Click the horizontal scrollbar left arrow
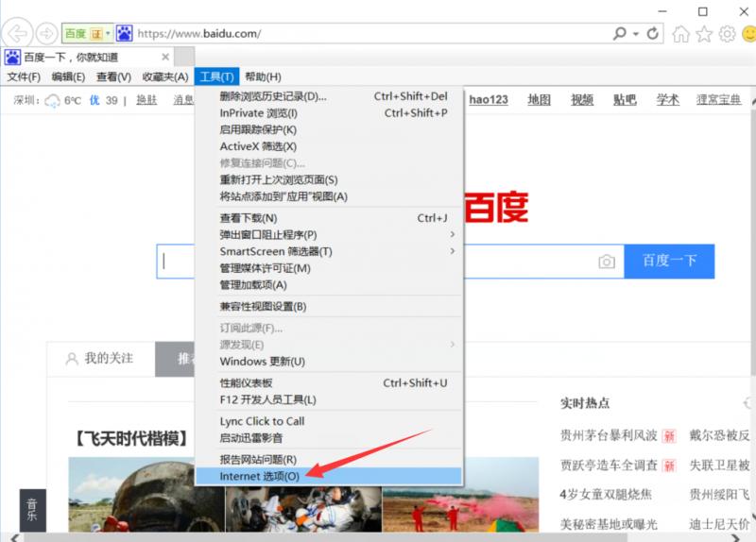This screenshot has width=756, height=542. pos(14,537)
